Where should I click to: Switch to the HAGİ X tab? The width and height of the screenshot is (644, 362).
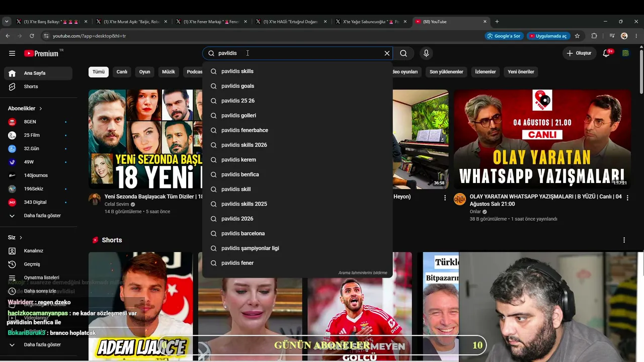click(x=291, y=22)
